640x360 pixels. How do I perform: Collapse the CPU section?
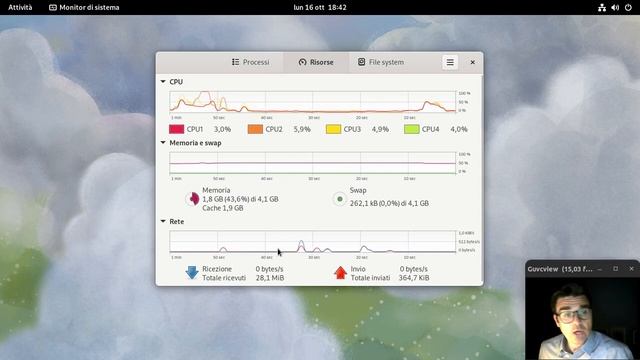(163, 82)
